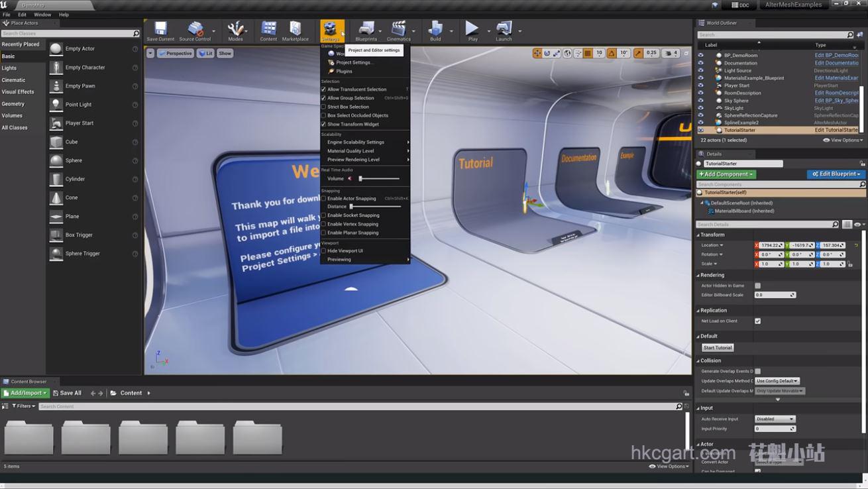Open the Modes toolbar icon

[x=235, y=30]
